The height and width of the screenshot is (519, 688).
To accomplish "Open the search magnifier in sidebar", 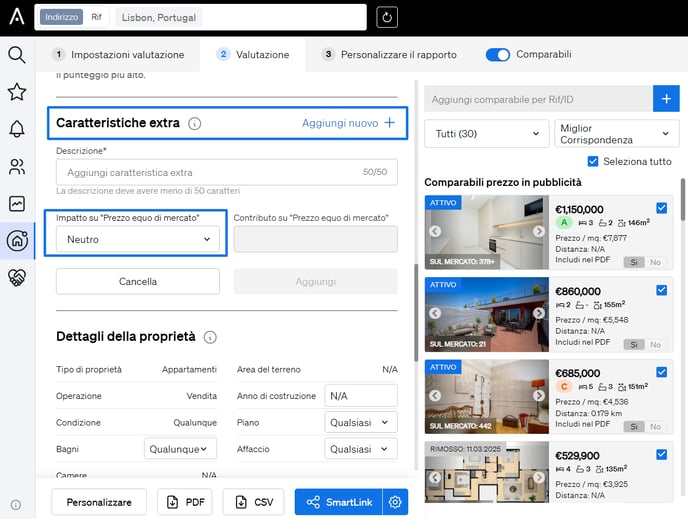I will [17, 55].
